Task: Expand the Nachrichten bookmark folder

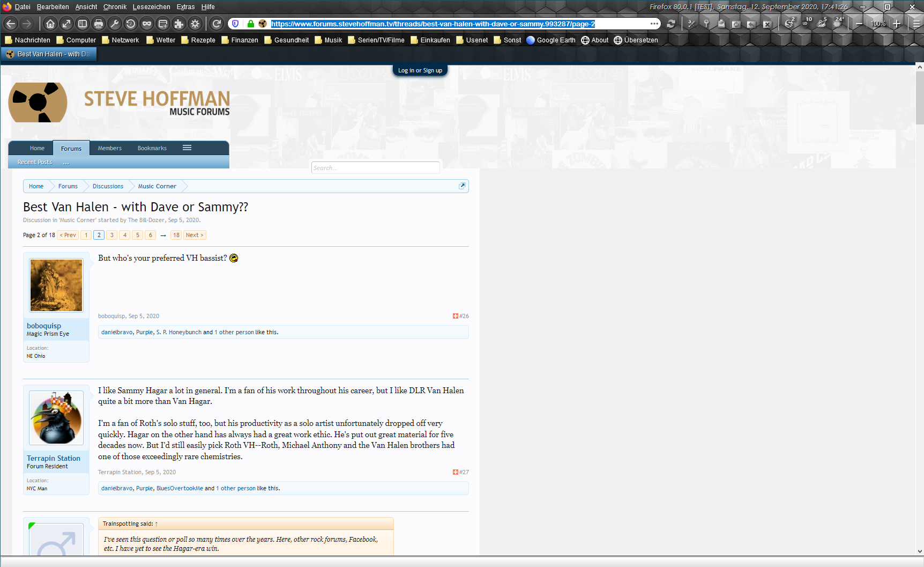Action: [27, 40]
